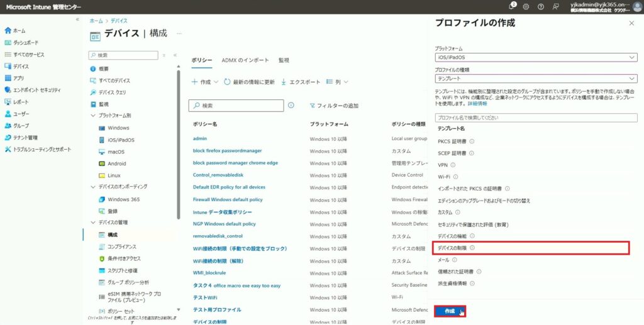The width and height of the screenshot is (644, 325).
Task: Open the admin policy
Action: 199,138
